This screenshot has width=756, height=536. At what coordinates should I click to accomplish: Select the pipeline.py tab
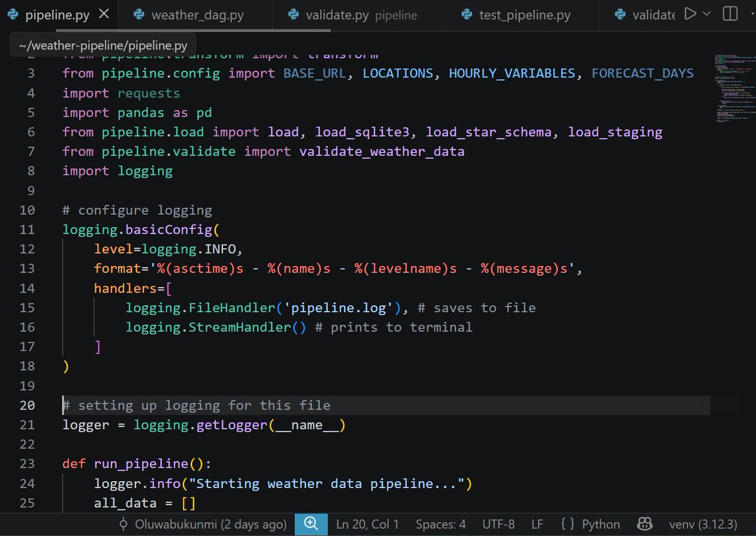[58, 15]
